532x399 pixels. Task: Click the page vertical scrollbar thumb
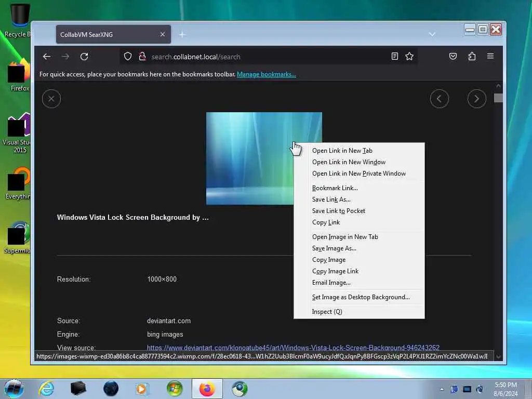point(498,98)
